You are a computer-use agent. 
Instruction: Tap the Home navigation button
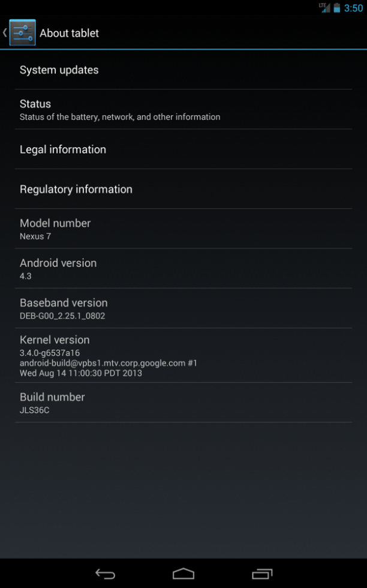coord(183,574)
